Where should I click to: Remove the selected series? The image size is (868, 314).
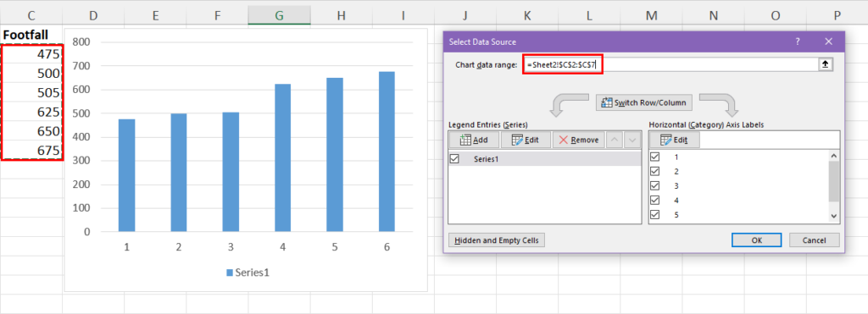(x=578, y=140)
